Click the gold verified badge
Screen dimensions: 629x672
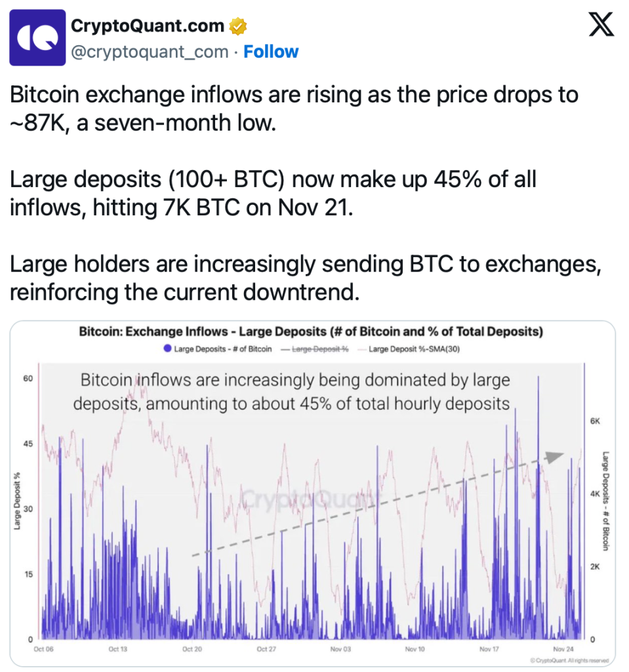point(237,27)
